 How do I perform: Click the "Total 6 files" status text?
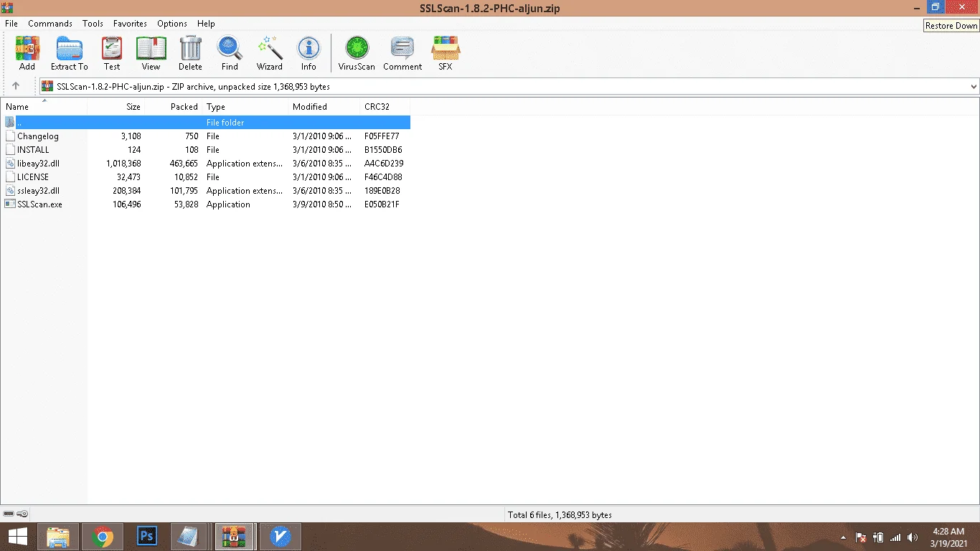point(560,514)
